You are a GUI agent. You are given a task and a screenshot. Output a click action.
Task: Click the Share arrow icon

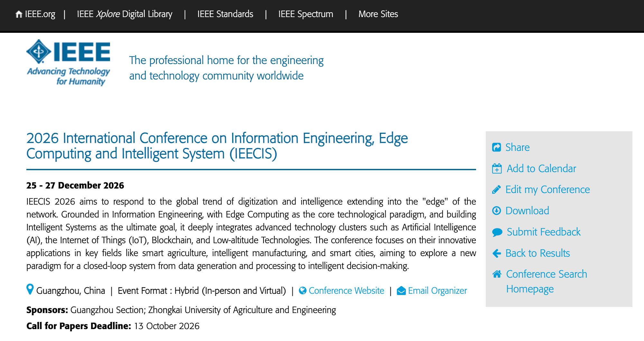point(497,147)
